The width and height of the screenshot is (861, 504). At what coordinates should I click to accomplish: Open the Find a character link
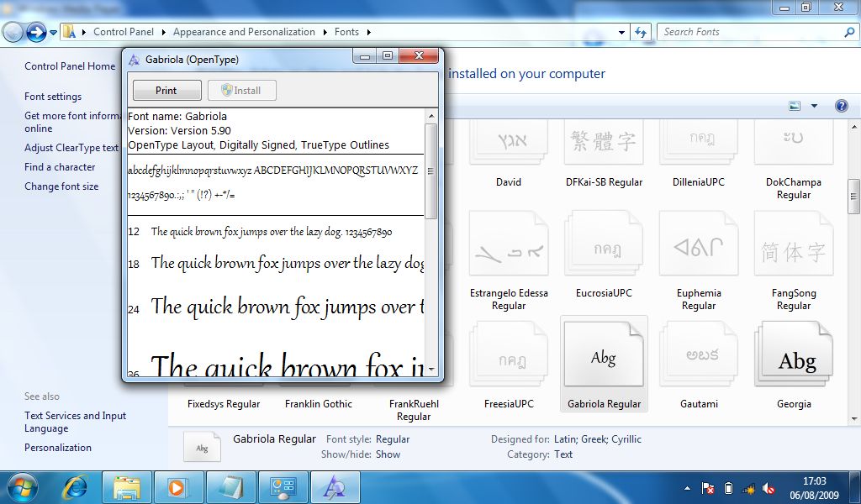[60, 166]
